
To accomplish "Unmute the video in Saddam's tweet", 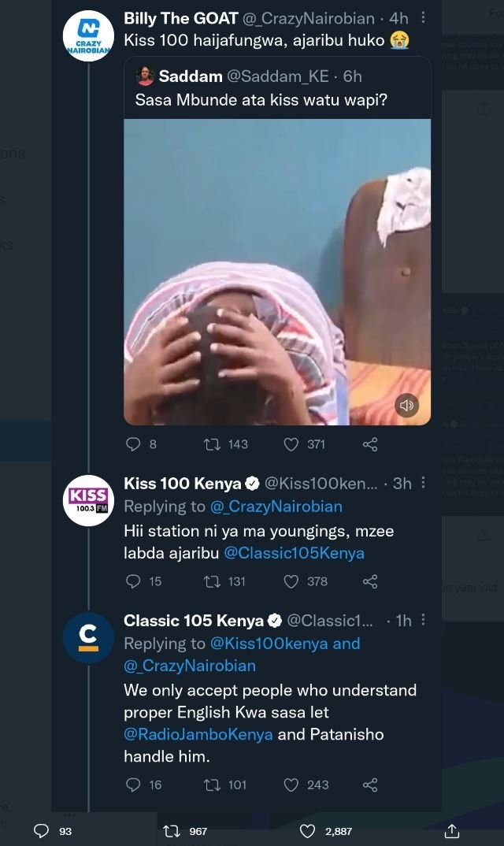I will 406,405.
